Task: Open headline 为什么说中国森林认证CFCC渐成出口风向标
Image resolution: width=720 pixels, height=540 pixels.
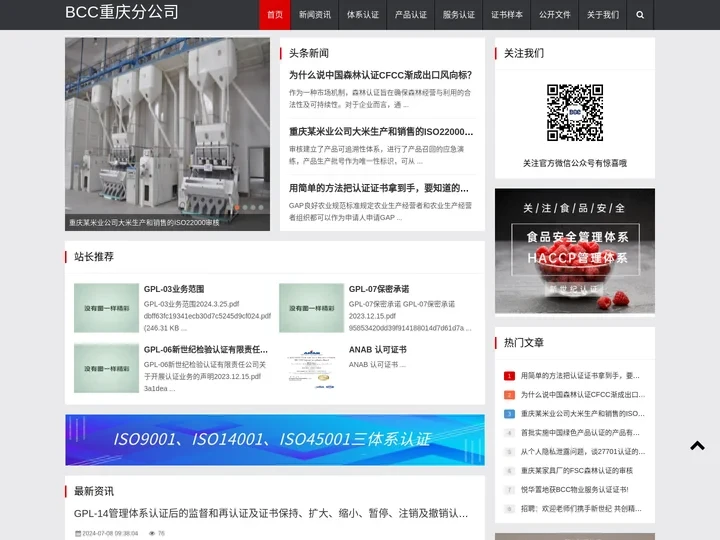Action: coord(380,75)
